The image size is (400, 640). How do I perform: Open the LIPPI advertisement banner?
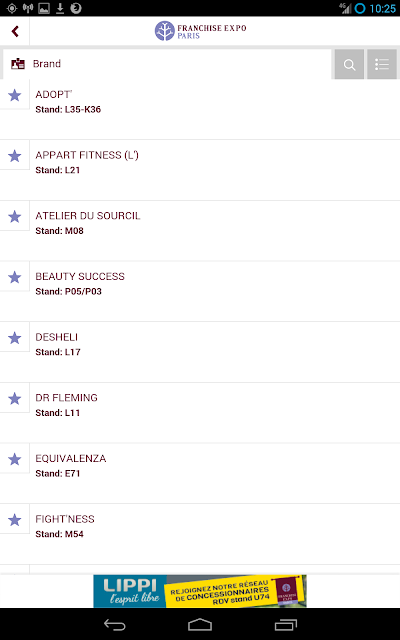[x=200, y=591]
